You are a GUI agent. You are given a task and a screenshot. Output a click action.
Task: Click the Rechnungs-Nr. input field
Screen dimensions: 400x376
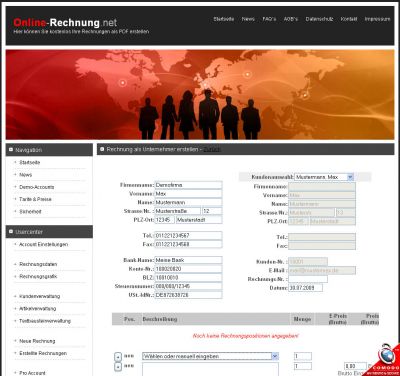[308, 279]
